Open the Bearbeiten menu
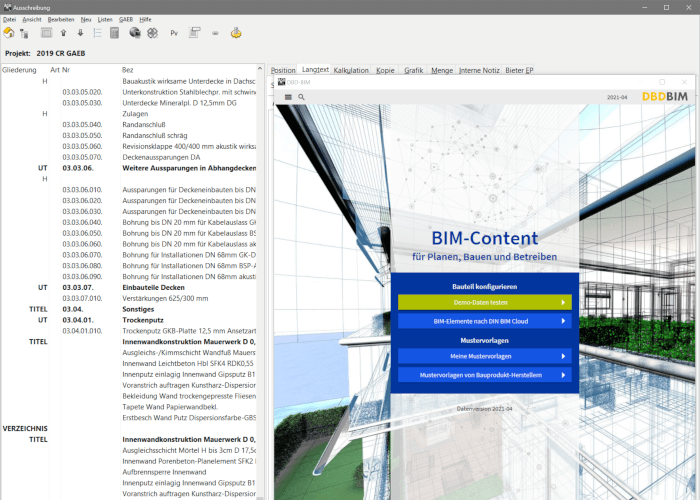Image resolution: width=700 pixels, height=500 pixels. tap(61, 20)
